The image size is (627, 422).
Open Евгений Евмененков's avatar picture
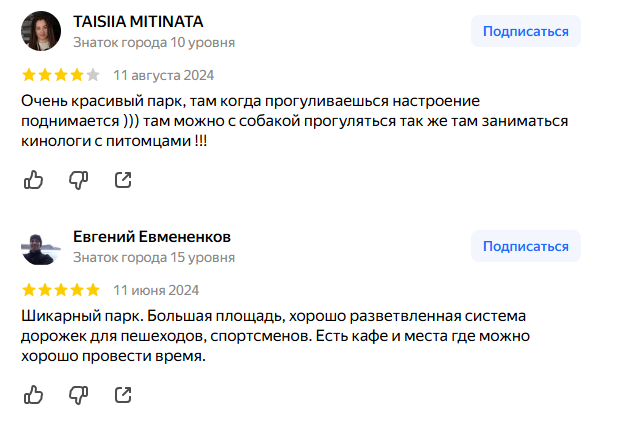click(x=40, y=246)
